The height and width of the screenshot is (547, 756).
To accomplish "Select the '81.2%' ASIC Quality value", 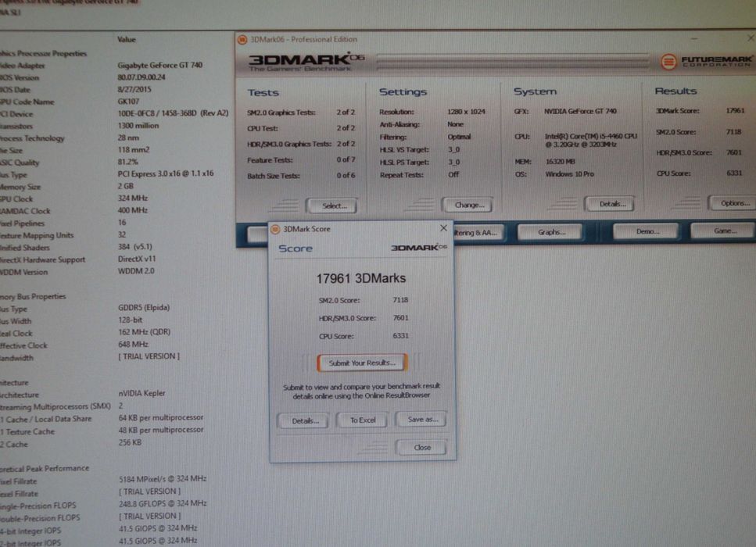I will (x=127, y=162).
